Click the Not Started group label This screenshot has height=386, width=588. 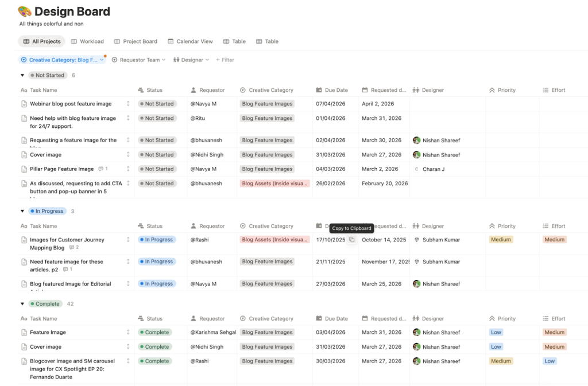(48, 75)
